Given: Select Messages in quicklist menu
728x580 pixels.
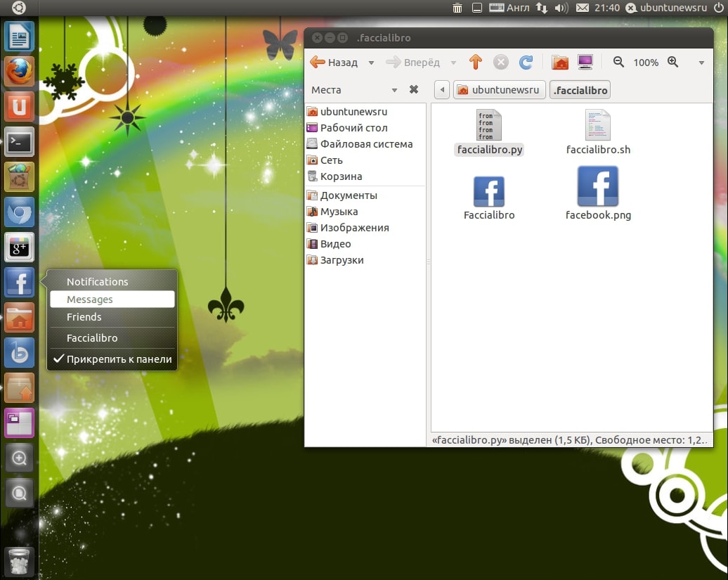Looking at the screenshot, I should 112,299.
